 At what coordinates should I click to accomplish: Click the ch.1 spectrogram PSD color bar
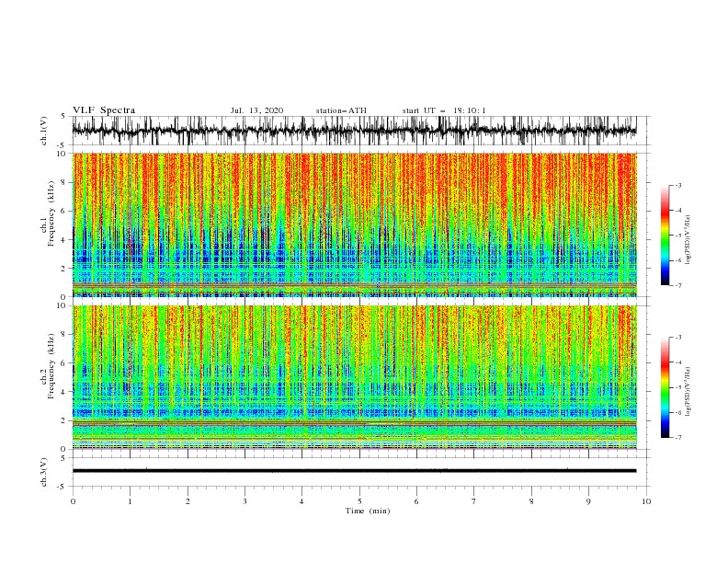point(665,235)
